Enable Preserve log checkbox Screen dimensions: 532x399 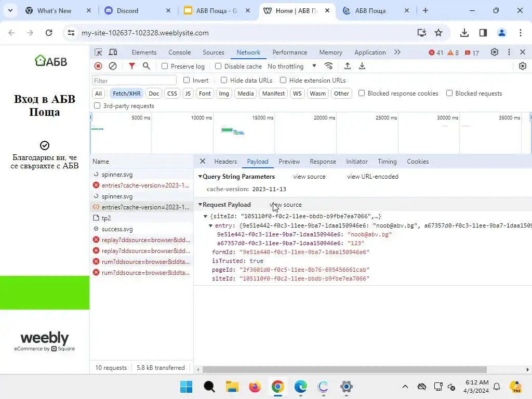click(165, 66)
